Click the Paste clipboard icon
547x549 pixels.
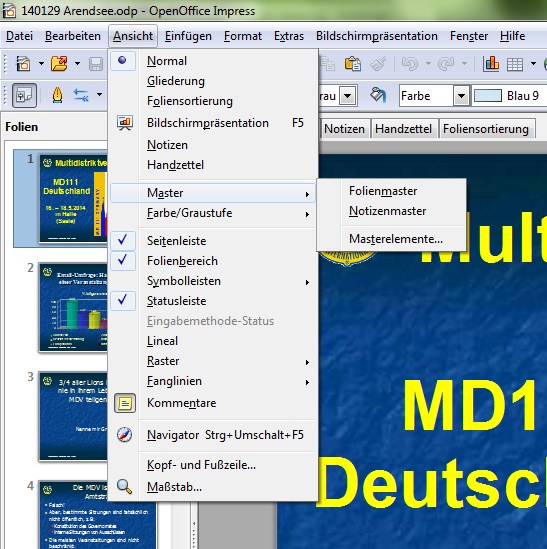(x=353, y=64)
